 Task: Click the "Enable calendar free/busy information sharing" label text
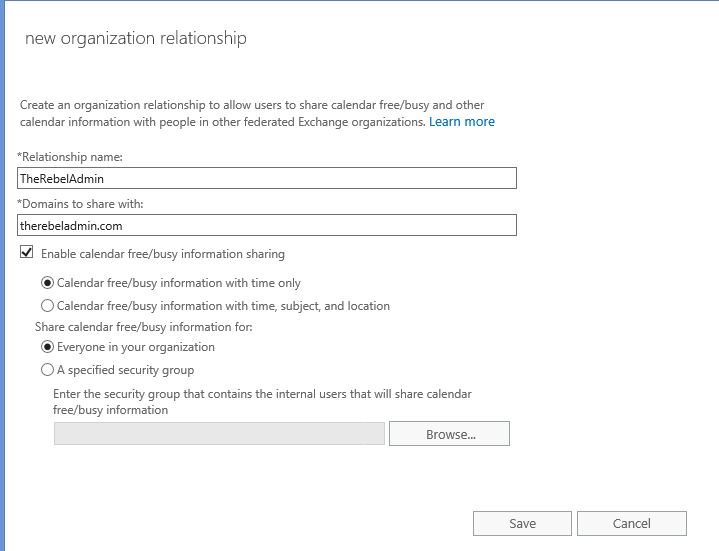coord(163,254)
